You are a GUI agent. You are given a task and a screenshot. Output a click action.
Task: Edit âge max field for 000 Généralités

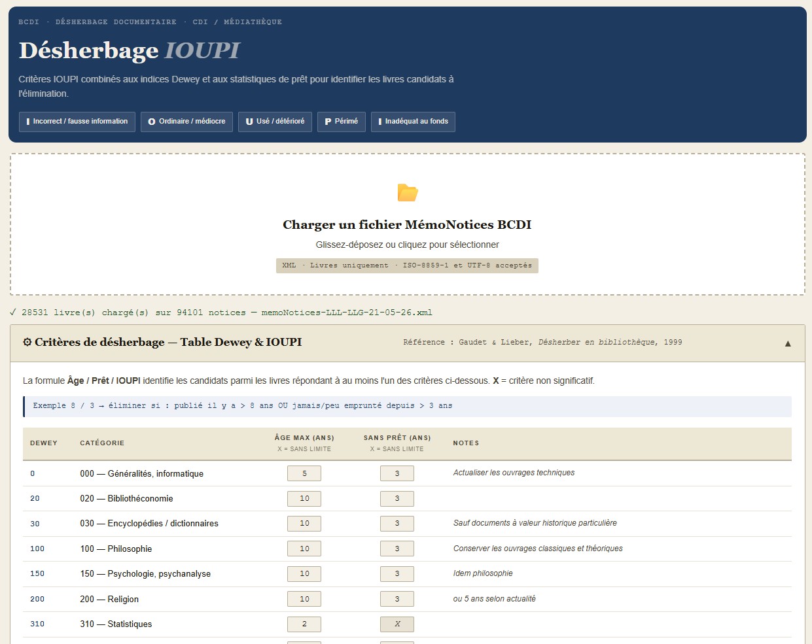(304, 473)
